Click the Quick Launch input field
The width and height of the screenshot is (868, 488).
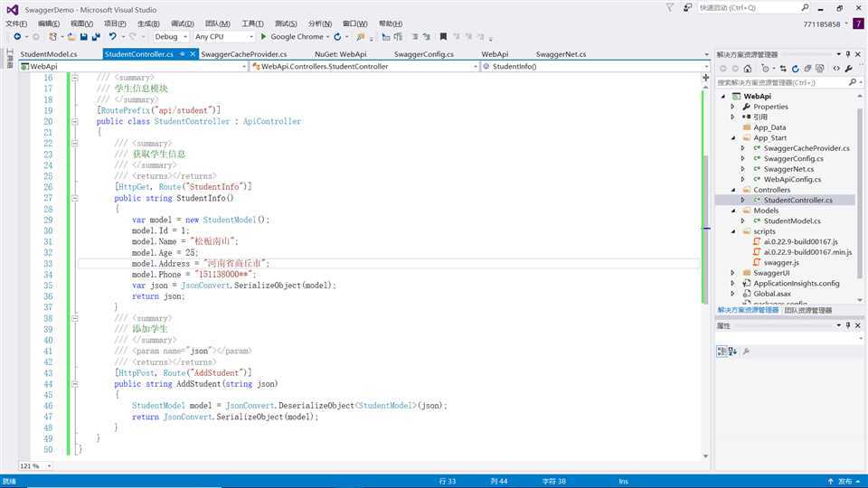pos(748,8)
